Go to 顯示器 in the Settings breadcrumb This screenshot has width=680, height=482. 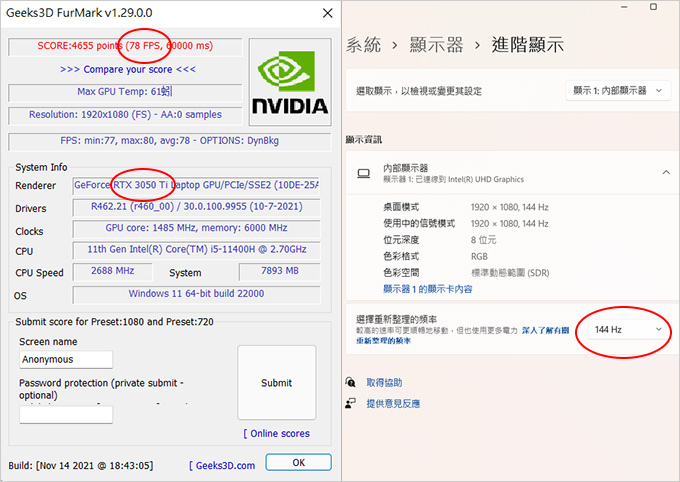(436, 45)
